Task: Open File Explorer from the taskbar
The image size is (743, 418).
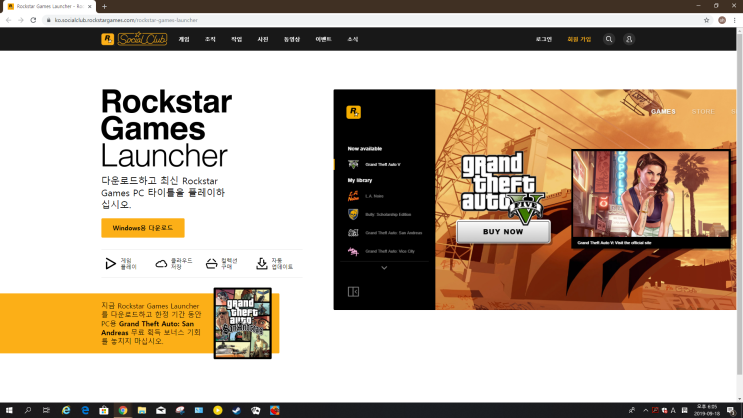Action: coord(142,410)
